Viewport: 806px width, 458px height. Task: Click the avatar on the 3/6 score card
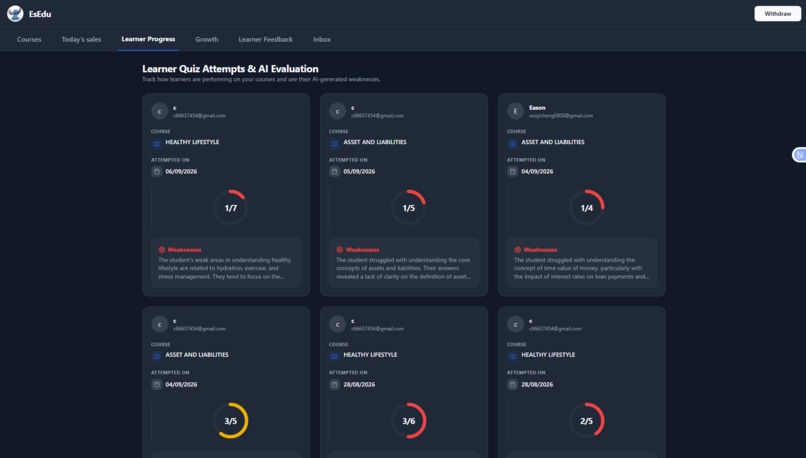[x=337, y=324]
